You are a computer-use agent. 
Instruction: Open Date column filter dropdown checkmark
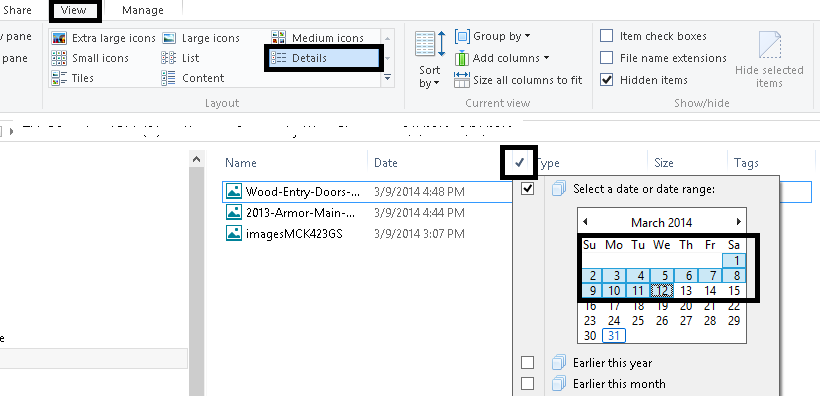(x=519, y=163)
